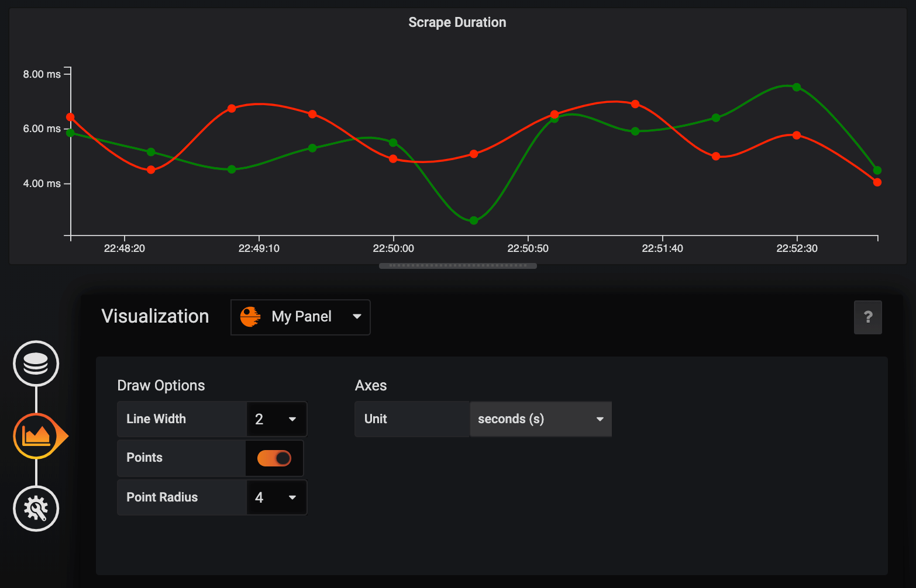Click the Axes section heading
This screenshot has width=916, height=588.
(371, 386)
